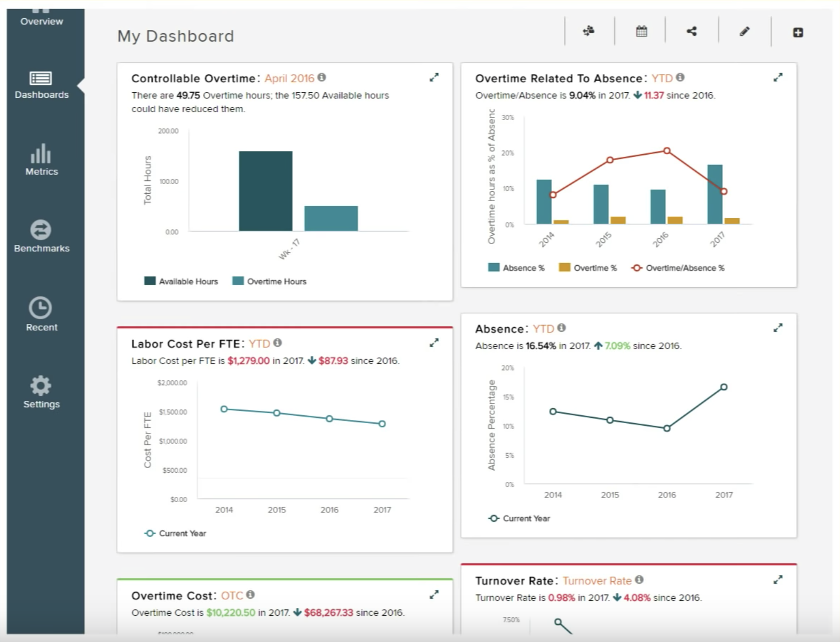Open Recent items in the sidebar

point(41,314)
